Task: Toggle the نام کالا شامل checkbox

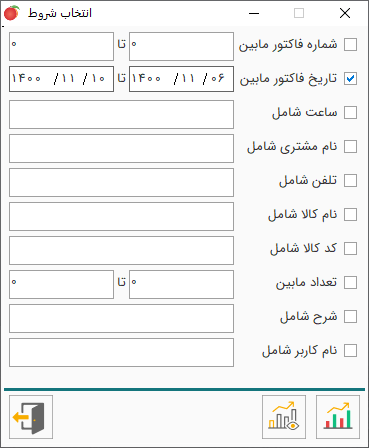Action: (x=350, y=214)
